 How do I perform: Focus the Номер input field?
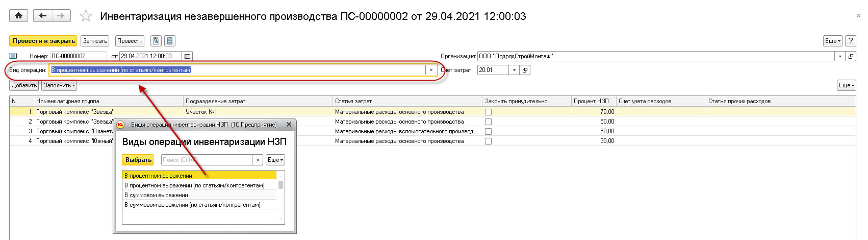point(78,56)
